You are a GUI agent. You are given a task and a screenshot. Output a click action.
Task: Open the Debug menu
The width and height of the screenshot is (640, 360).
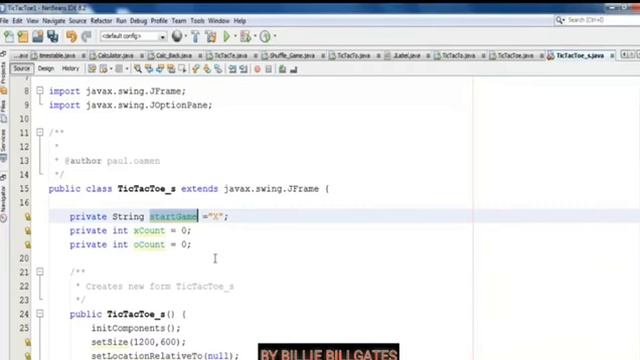[138, 21]
